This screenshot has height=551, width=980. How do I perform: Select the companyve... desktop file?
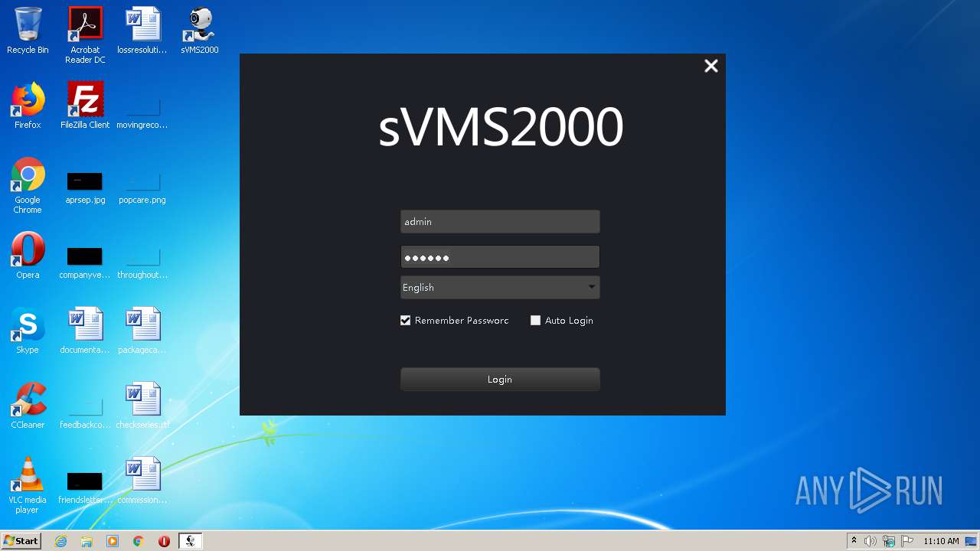pyautogui.click(x=85, y=263)
